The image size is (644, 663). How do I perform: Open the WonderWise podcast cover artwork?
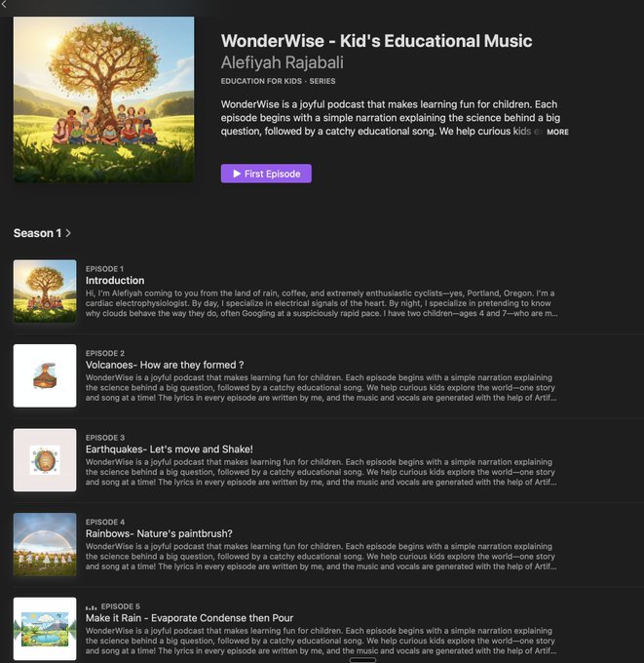click(x=104, y=99)
